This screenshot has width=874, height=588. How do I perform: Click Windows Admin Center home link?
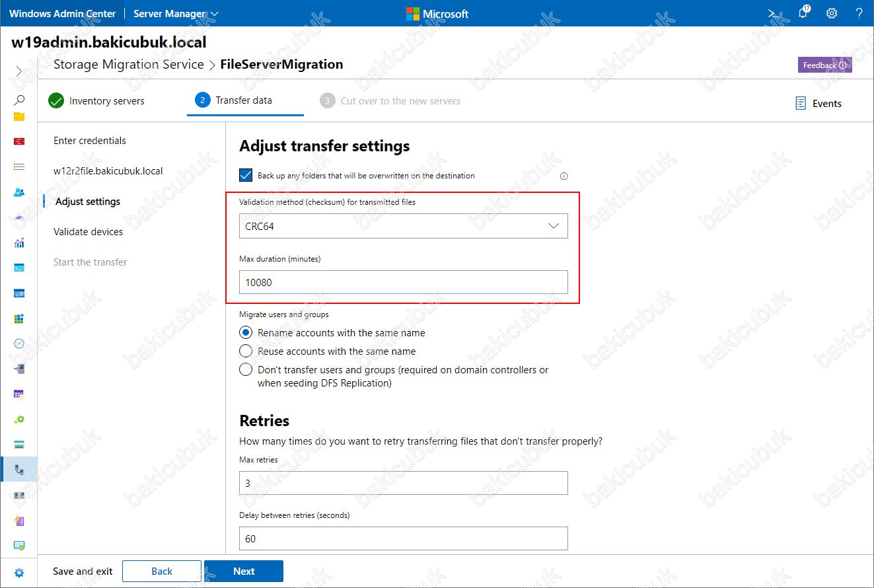(x=63, y=13)
